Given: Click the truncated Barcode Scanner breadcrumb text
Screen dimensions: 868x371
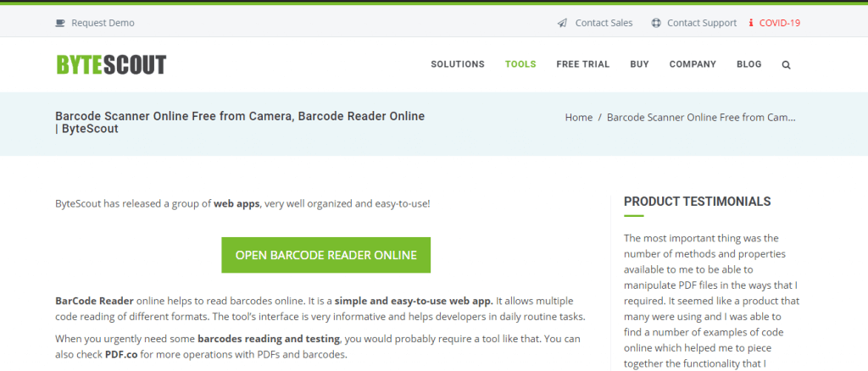Looking at the screenshot, I should coord(701,117).
